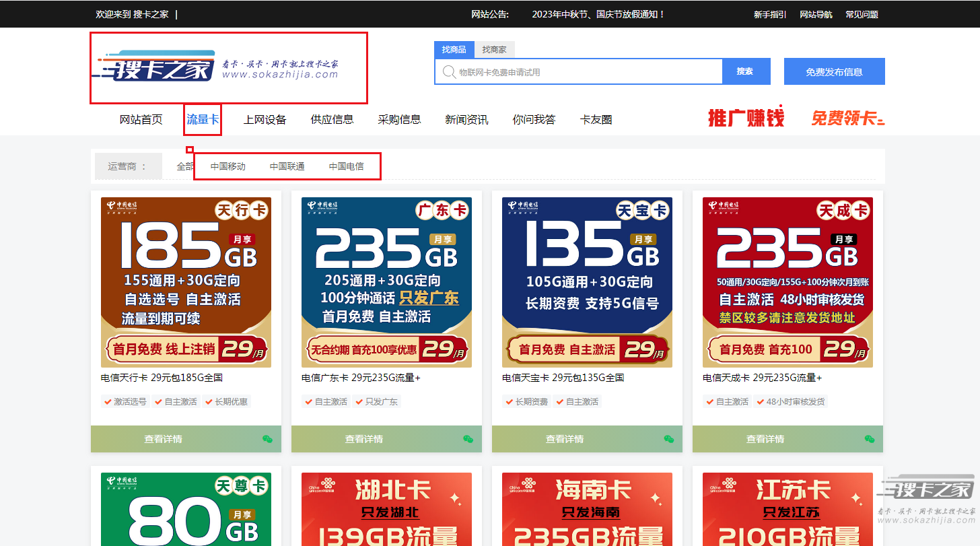Viewport: 980px width, 546px height.
Task: Click title 电信天成卡 29元235G流量+
Action: [x=762, y=378]
